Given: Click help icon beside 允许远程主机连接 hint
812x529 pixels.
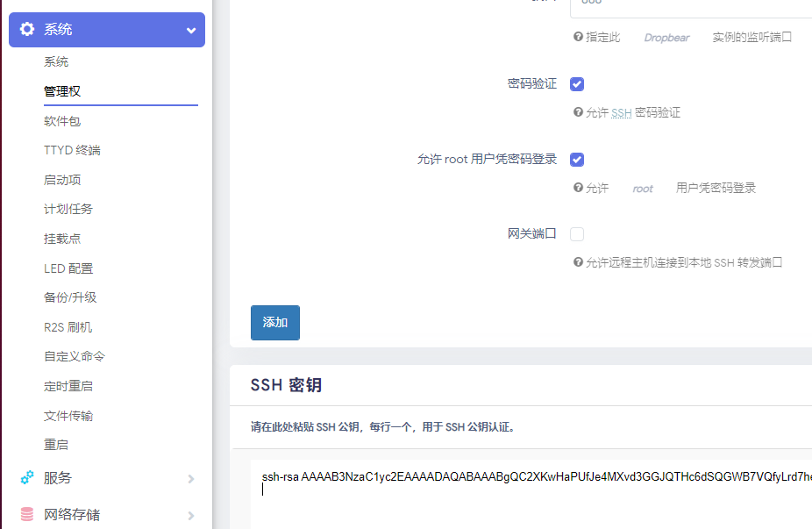Looking at the screenshot, I should coord(578,262).
